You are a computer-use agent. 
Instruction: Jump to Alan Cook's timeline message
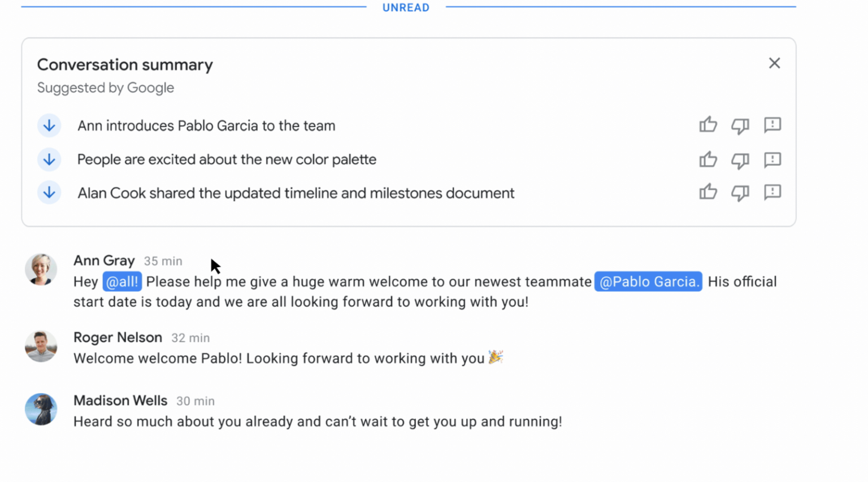coord(49,192)
